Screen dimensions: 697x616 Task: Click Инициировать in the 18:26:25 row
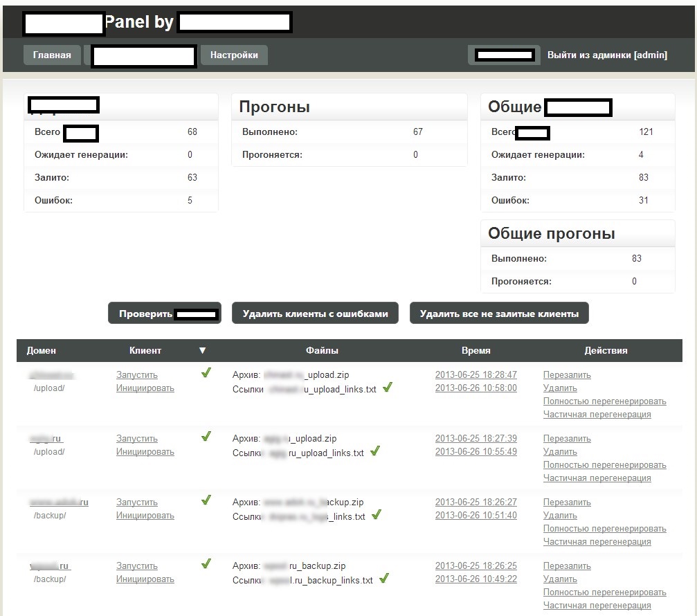coord(145,579)
